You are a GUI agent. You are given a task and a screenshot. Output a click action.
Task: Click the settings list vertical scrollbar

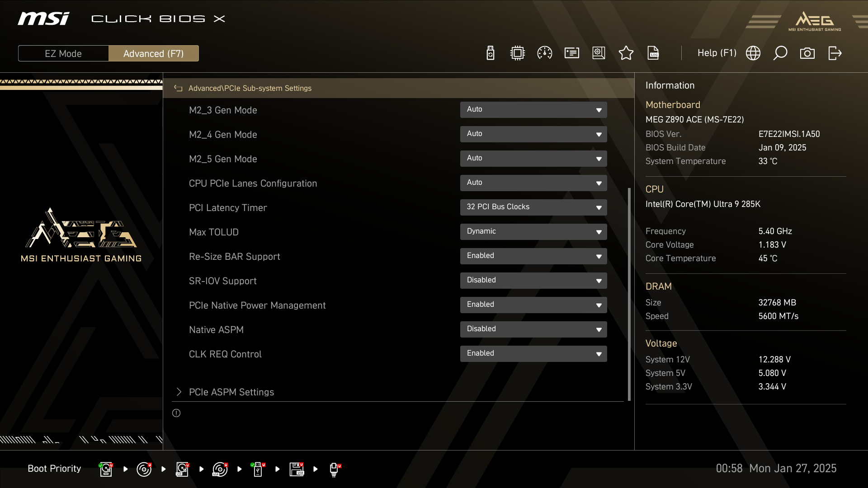629,294
